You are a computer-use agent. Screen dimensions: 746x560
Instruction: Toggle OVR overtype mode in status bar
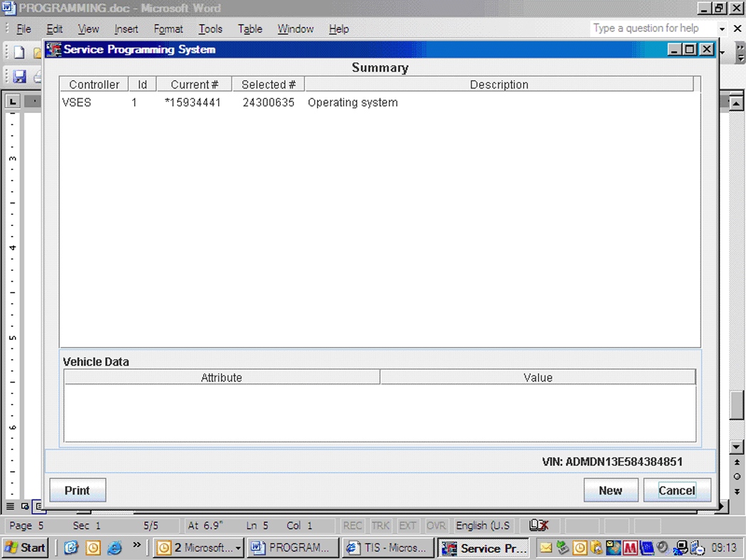[436, 526]
